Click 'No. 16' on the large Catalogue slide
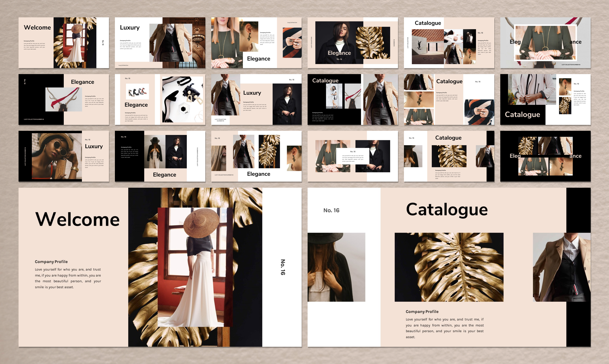Screen dimensions: 609x364 331,210
